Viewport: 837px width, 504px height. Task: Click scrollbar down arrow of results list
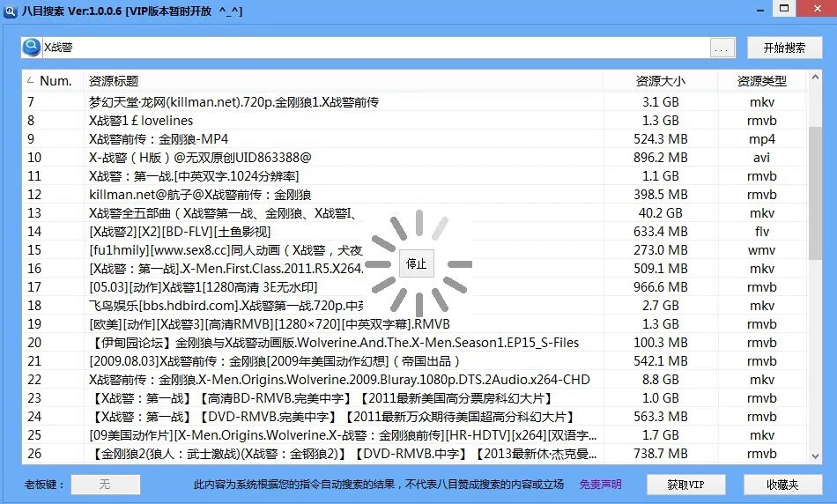coord(815,456)
